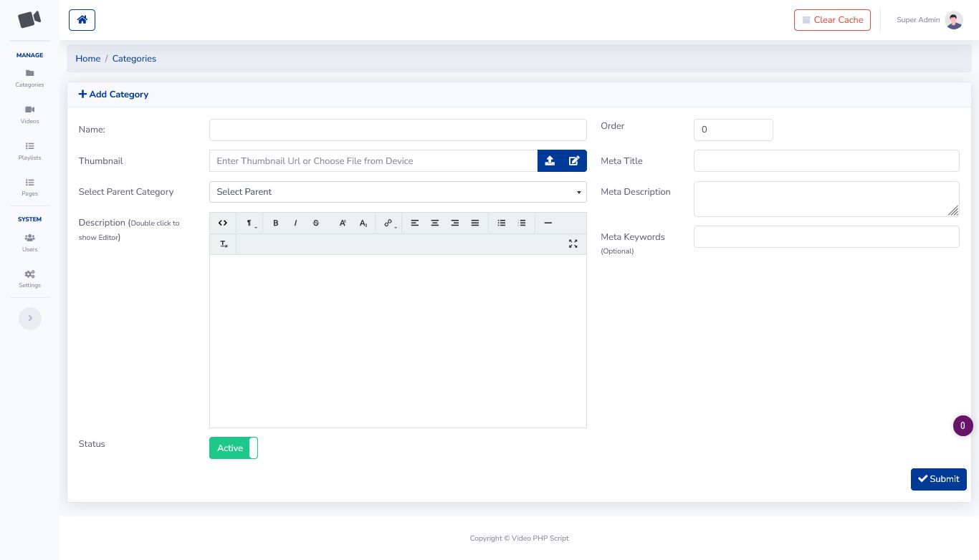
Task: Open the paragraph format dropdown
Action: click(249, 223)
